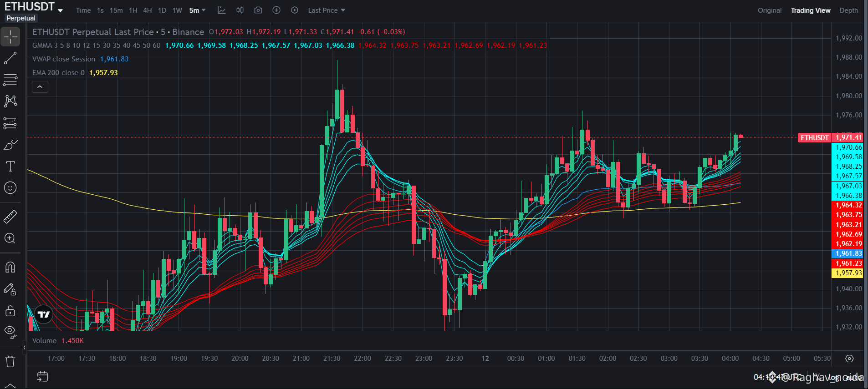Open the indicators line-chart icon

click(x=222, y=10)
